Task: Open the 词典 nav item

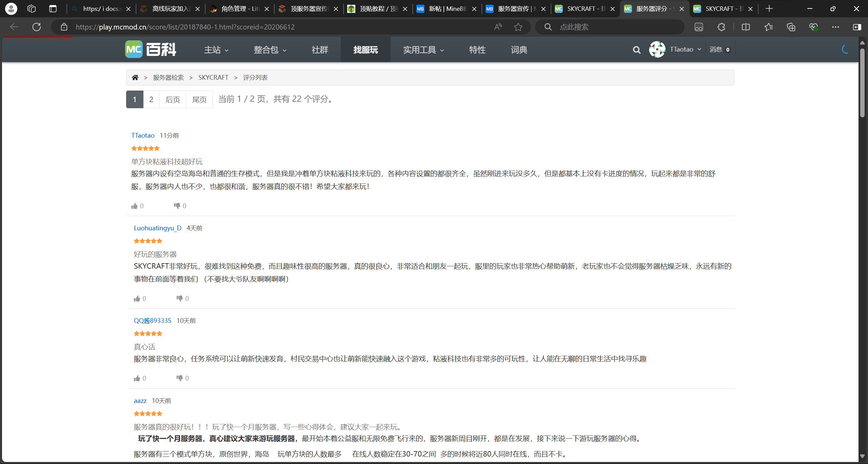Action: pyautogui.click(x=519, y=50)
